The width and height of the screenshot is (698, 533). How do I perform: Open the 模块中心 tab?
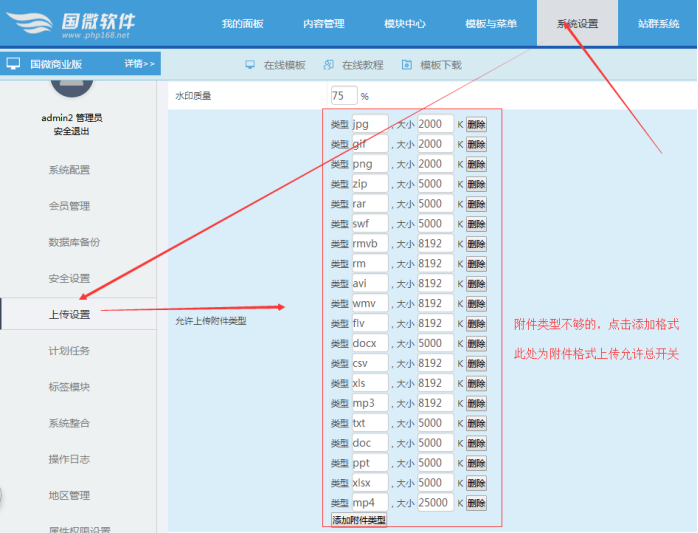[404, 23]
